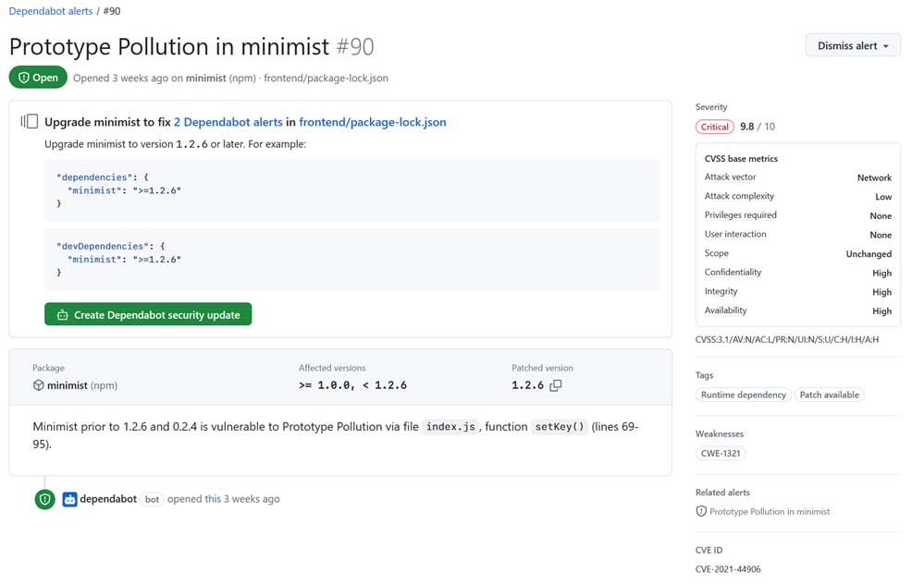
Task: Select the CVSS:3.1 vector string
Action: coord(787,339)
